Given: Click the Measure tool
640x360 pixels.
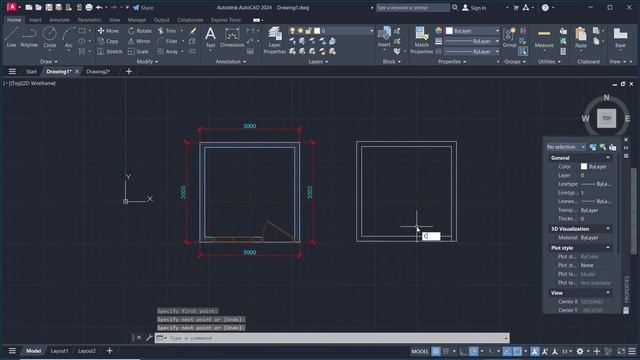Looking at the screenshot, I should point(544,37).
